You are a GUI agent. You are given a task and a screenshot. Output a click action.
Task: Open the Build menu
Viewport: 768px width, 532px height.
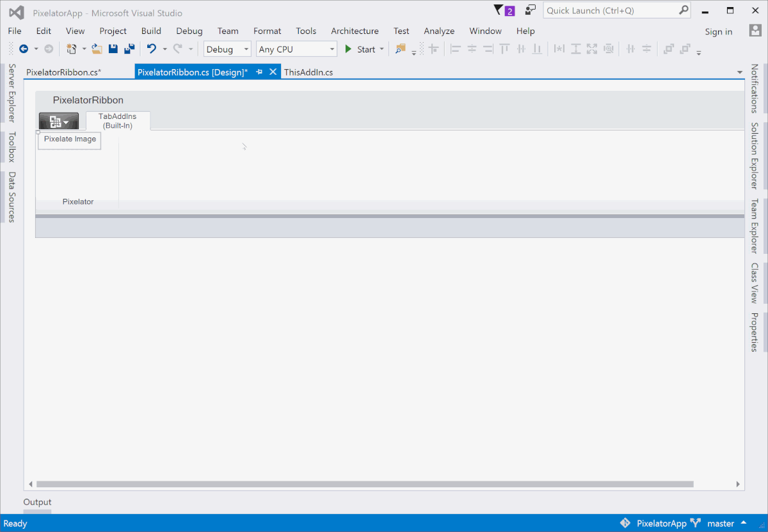coord(152,31)
